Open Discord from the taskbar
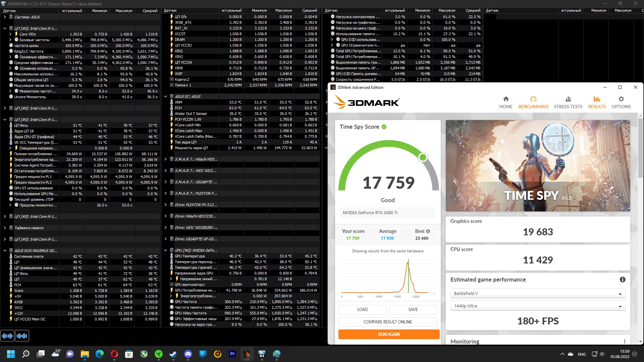The height and width of the screenshot is (362, 644). pos(188,354)
